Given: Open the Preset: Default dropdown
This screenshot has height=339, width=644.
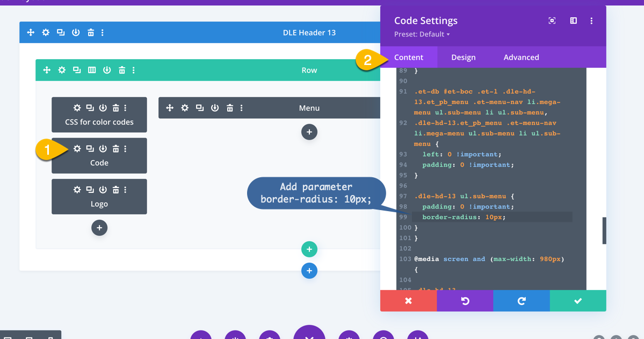Looking at the screenshot, I should pos(422,34).
